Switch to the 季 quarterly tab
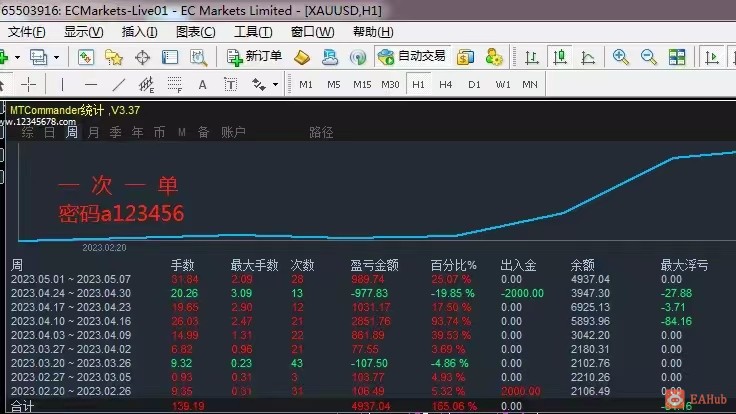Viewport: 736px width, 414px height. (x=115, y=132)
